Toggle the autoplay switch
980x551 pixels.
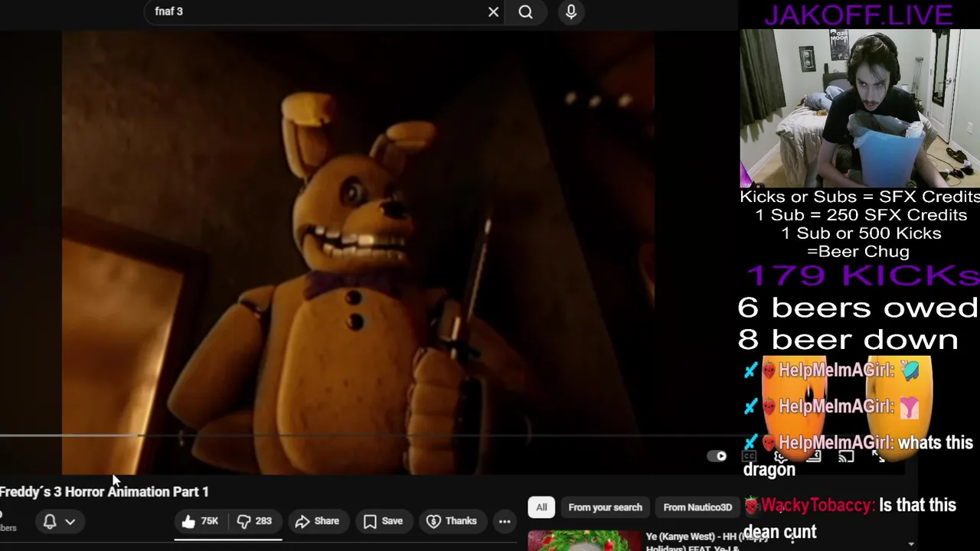click(717, 456)
